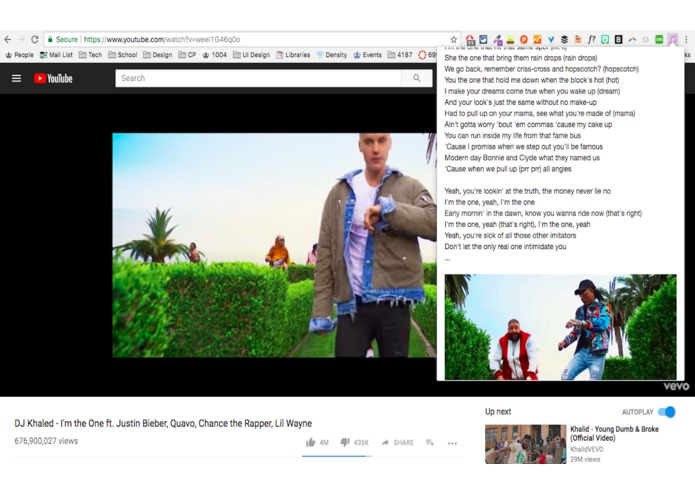Open the Libraries bookmark

coord(293,55)
